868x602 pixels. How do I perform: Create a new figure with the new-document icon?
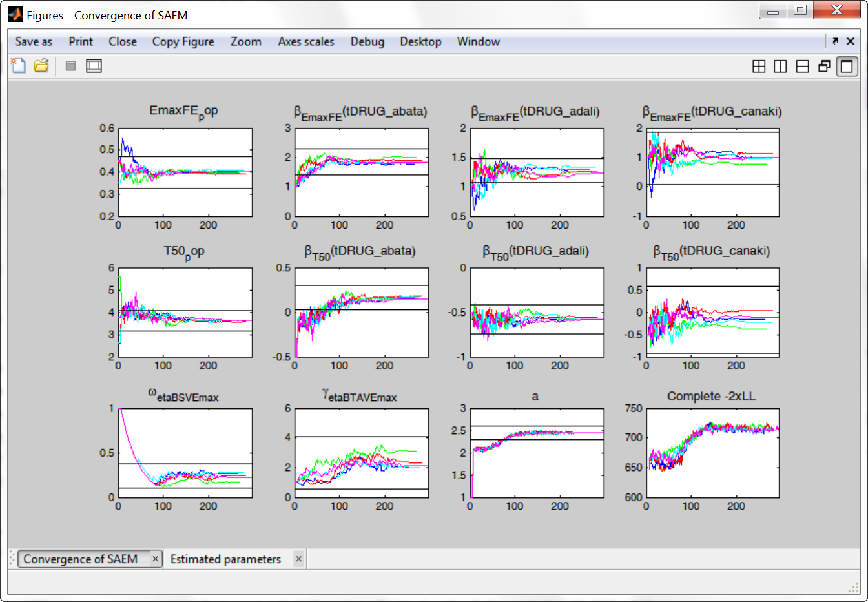coord(17,65)
